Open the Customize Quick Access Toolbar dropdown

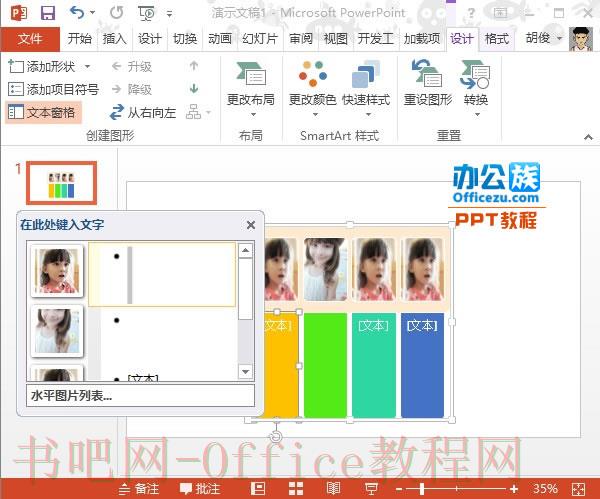[x=169, y=14]
